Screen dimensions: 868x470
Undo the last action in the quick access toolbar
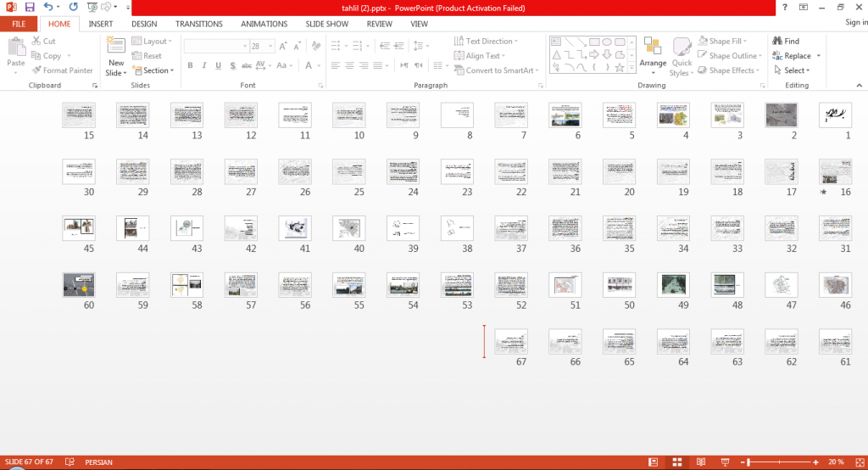click(x=48, y=7)
